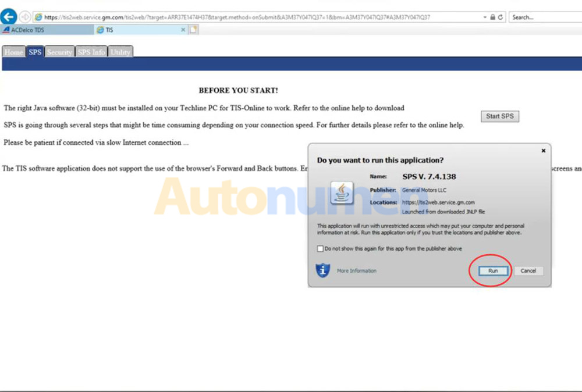The width and height of the screenshot is (582, 392).
Task: Click the Start SPS button
Action: point(499,116)
